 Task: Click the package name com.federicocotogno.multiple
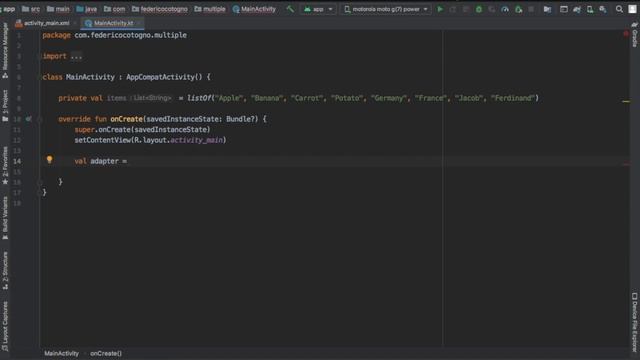pyautogui.click(x=131, y=35)
